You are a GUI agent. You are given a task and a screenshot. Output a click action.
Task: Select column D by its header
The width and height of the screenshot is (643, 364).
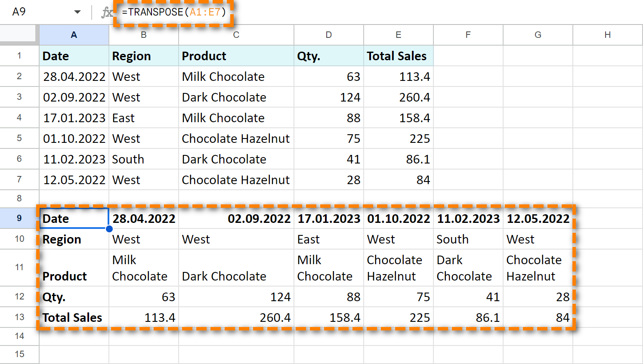coord(328,34)
